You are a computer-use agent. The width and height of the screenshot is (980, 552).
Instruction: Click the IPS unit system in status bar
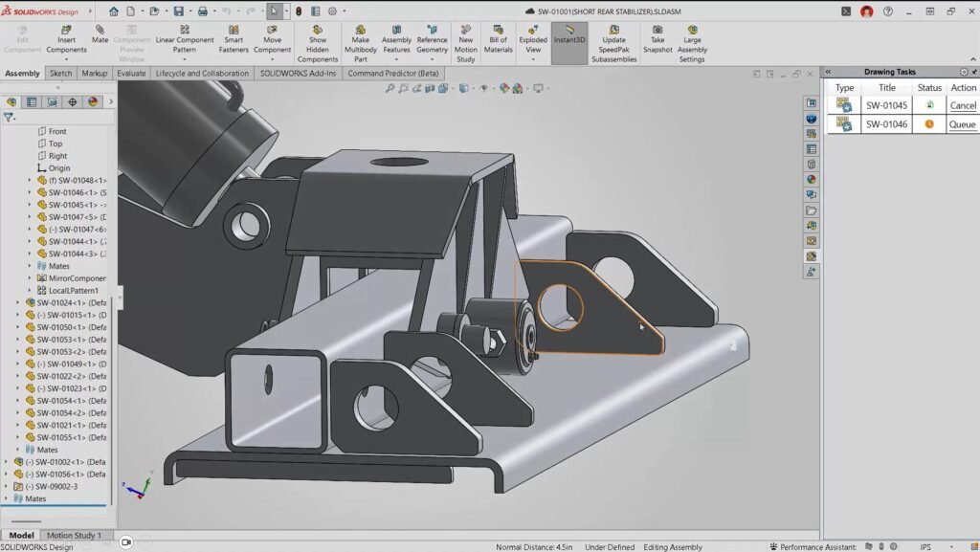925,547
